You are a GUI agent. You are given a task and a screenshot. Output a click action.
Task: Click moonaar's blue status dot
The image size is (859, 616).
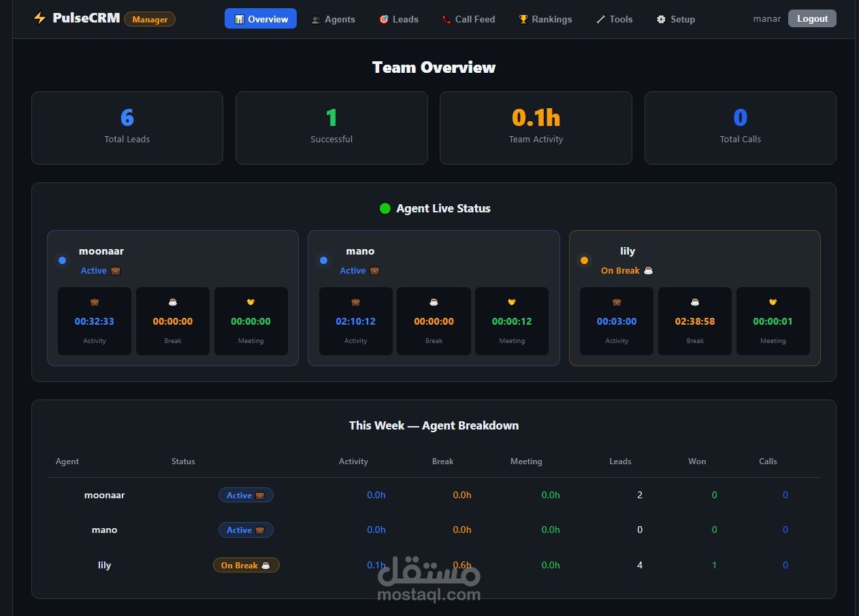coord(63,260)
